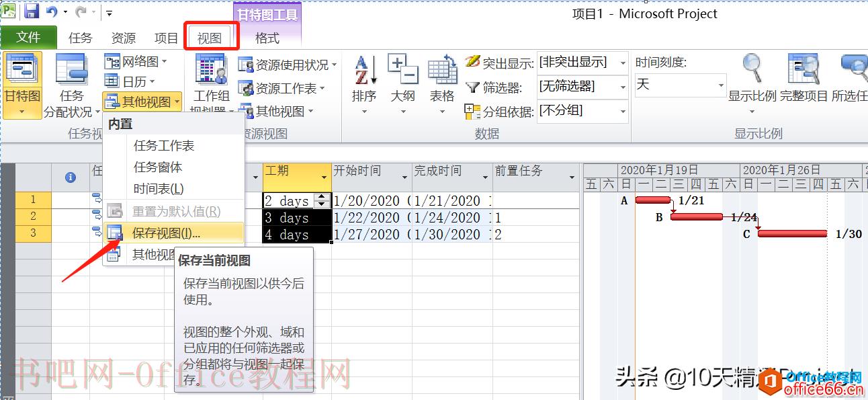Open the quick access toolbar customize arrow
The height and width of the screenshot is (400, 868).
(109, 12)
